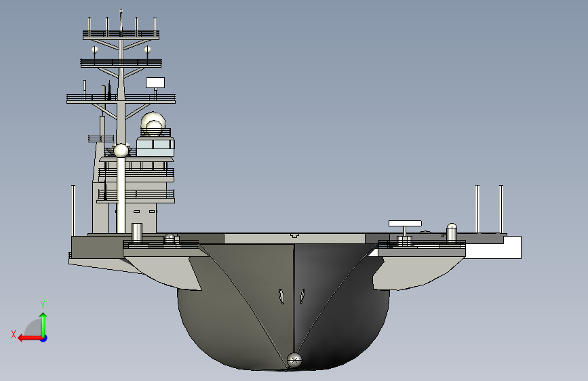The width and height of the screenshot is (588, 381).
Task: Click the red "X" axis label
Action: click(x=14, y=334)
